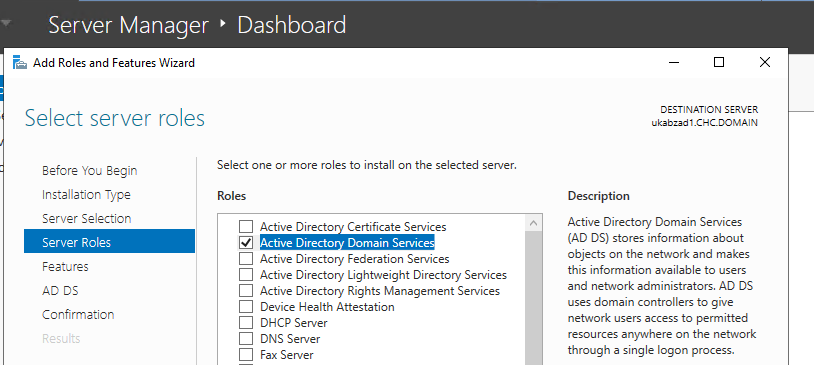Select Active Directory Federation Services text

(x=355, y=259)
